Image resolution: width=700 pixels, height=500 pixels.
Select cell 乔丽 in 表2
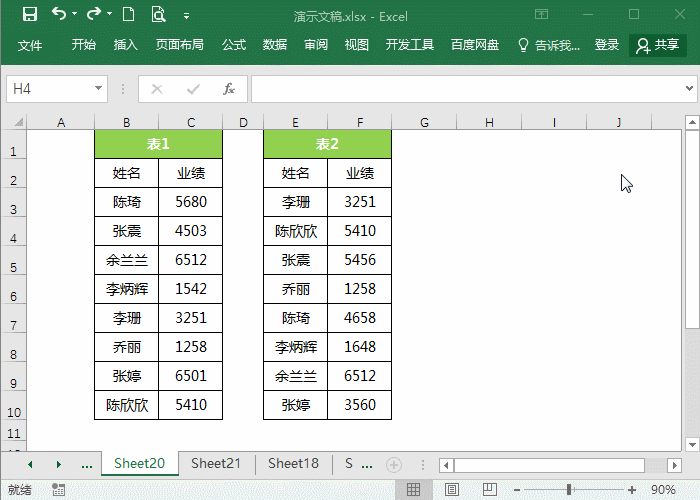pyautogui.click(x=296, y=289)
